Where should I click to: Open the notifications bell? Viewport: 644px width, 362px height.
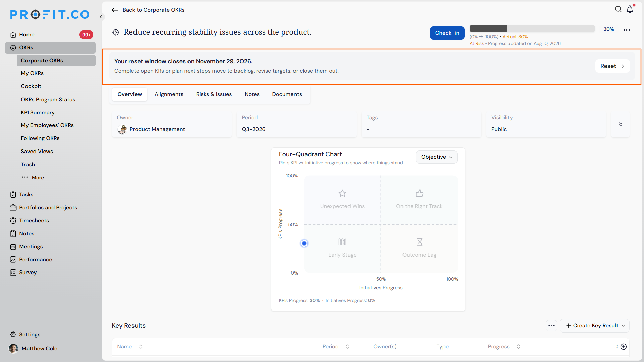630,9
